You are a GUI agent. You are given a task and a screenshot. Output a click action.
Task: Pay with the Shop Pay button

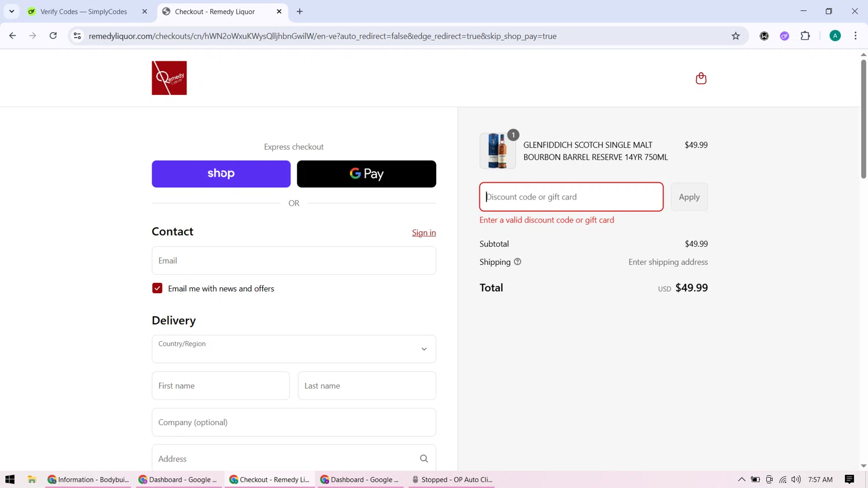[221, 174]
